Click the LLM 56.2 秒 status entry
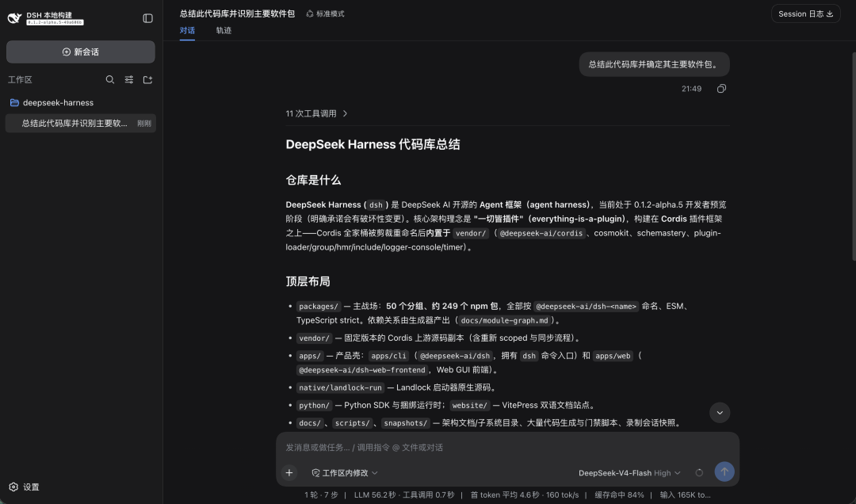Image resolution: width=856 pixels, height=504 pixels. (375, 495)
